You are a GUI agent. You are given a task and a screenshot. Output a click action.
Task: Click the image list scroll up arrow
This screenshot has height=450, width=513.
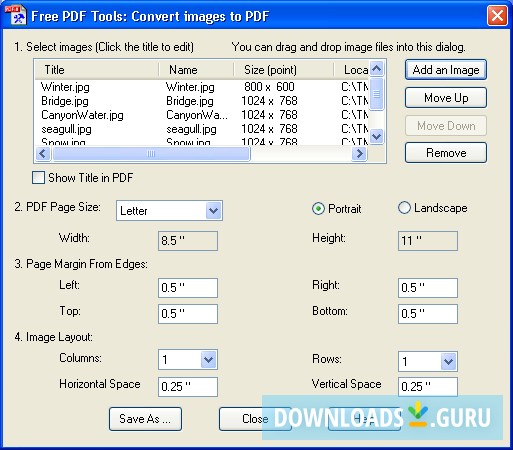pos(377,69)
